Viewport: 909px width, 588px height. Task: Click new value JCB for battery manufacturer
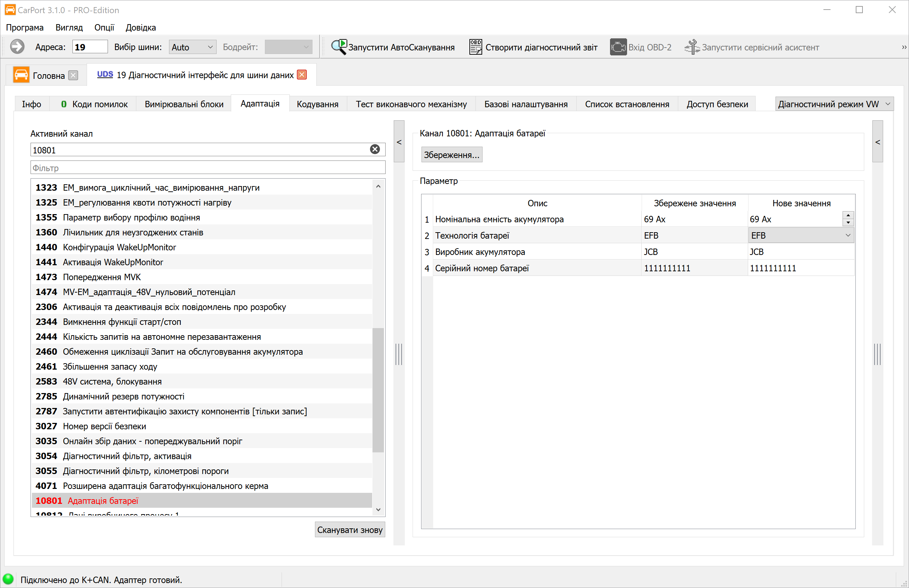(x=801, y=252)
